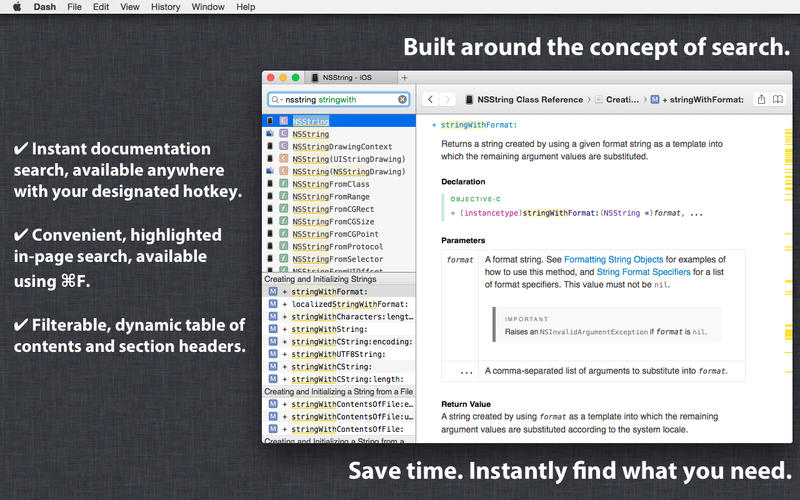Click the Apple logo in the menu bar

coord(16,7)
